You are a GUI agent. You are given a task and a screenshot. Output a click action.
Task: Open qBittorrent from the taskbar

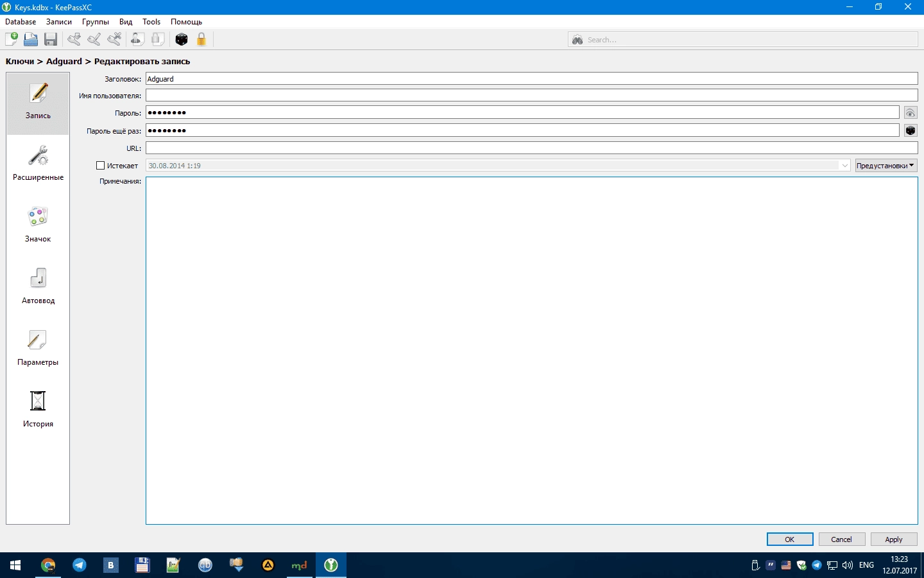(x=205, y=565)
